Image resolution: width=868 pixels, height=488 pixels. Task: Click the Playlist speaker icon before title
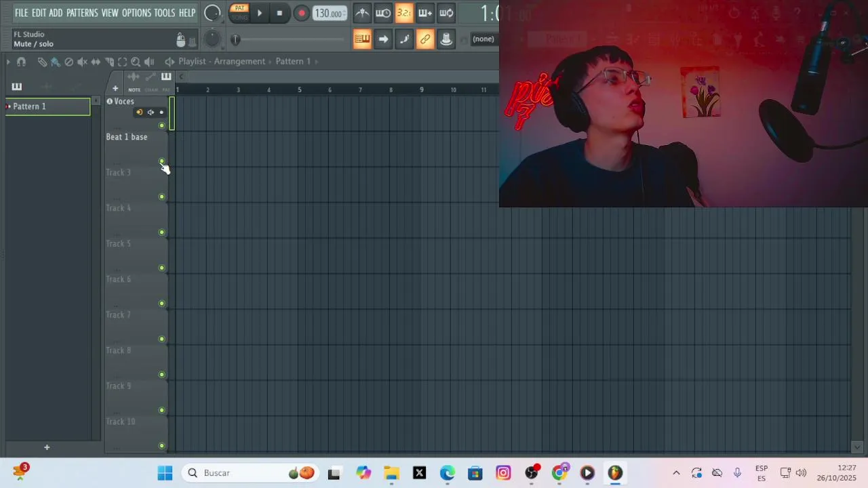pyautogui.click(x=170, y=62)
